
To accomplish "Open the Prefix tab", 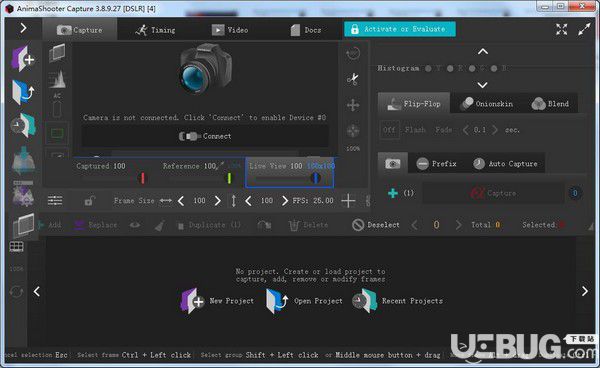I will point(436,164).
